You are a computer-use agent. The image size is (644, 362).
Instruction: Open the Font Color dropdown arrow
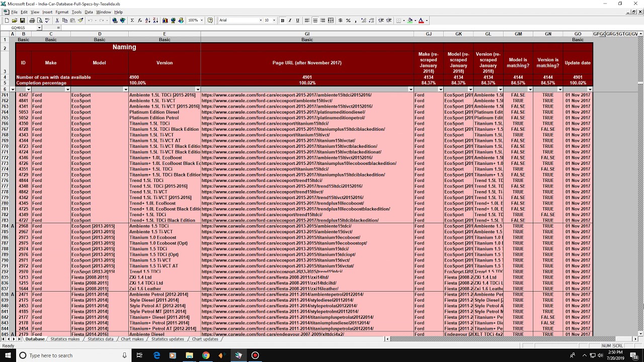[x=427, y=20]
